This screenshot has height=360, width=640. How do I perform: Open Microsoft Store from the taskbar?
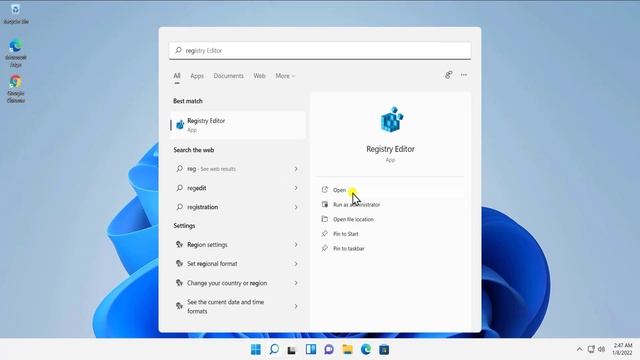(384, 349)
